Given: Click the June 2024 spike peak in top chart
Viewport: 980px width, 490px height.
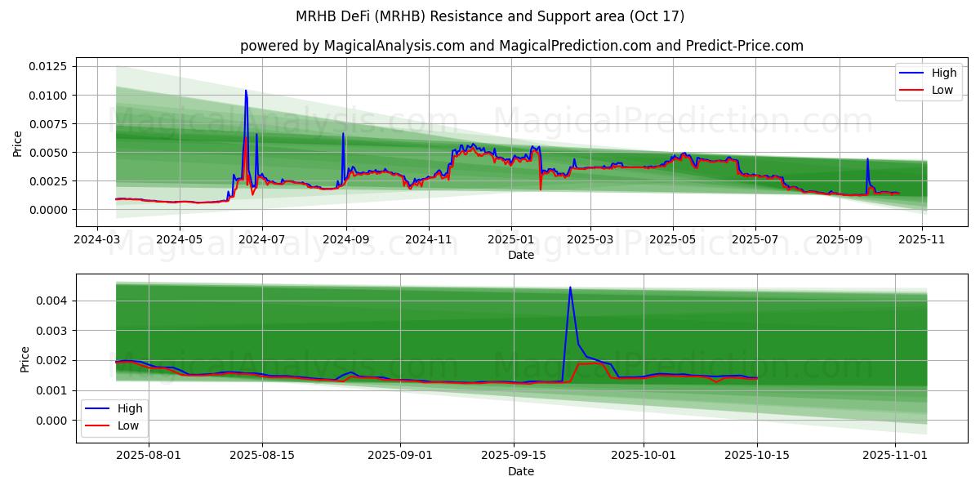Looking at the screenshot, I should (x=246, y=91).
